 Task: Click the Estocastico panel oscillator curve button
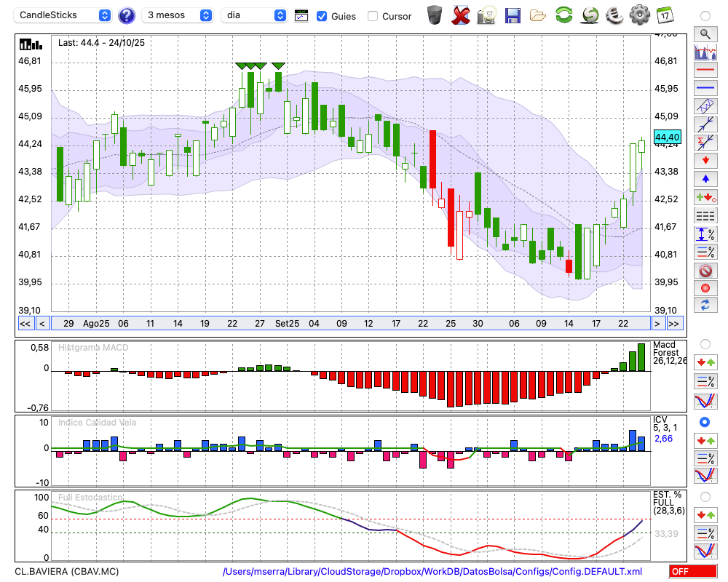pyautogui.click(x=705, y=551)
